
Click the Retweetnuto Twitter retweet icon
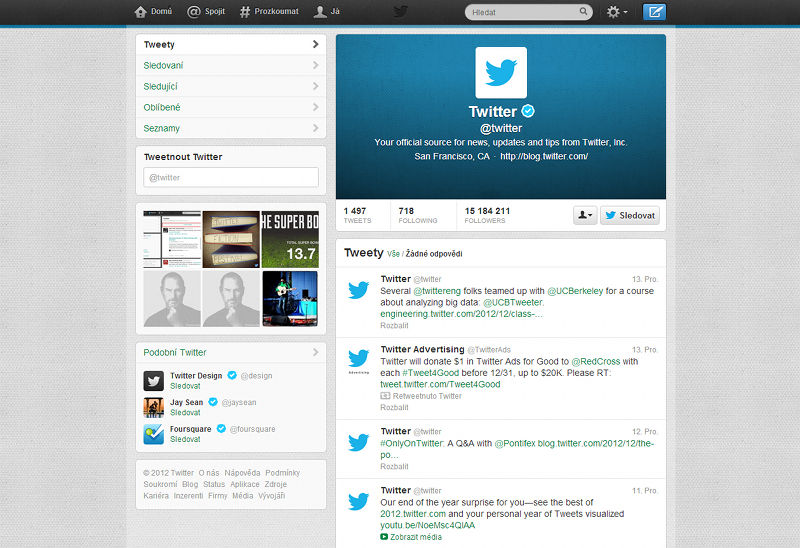coord(385,396)
